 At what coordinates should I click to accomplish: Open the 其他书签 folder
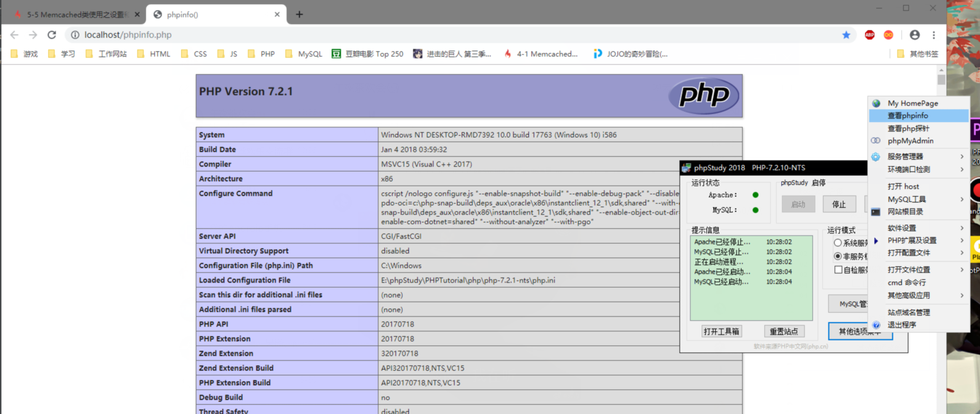(917, 54)
